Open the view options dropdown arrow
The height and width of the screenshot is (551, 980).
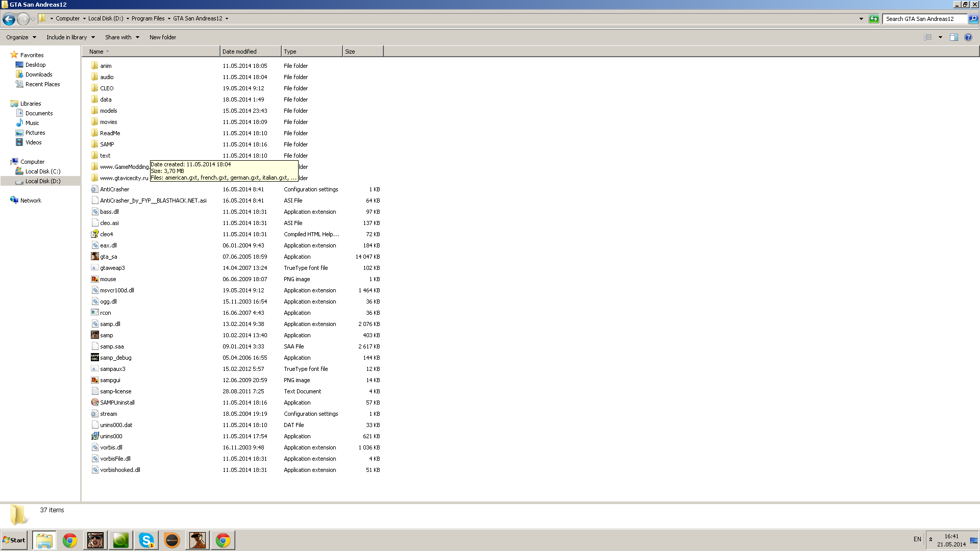[x=940, y=37]
